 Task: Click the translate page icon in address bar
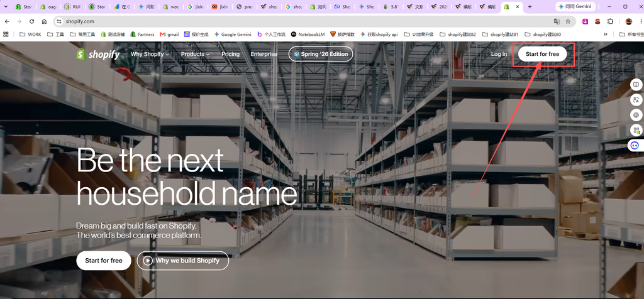(557, 21)
